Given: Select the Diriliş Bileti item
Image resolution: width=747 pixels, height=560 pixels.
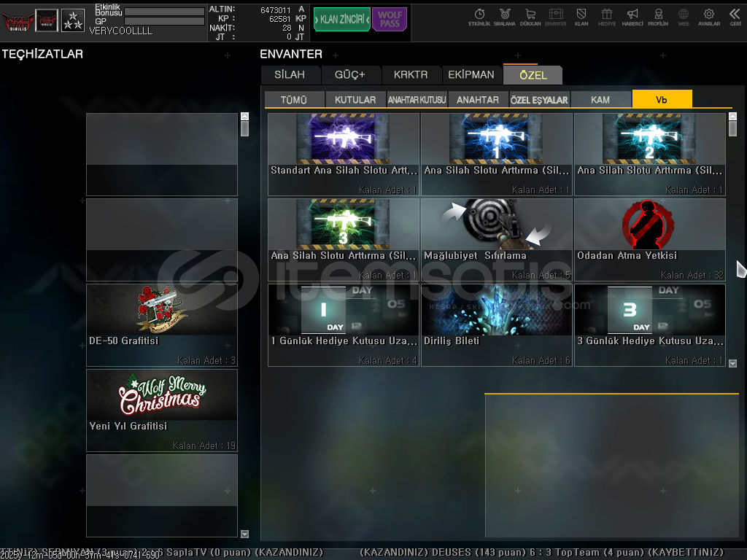Looking at the screenshot, I should pos(496,324).
